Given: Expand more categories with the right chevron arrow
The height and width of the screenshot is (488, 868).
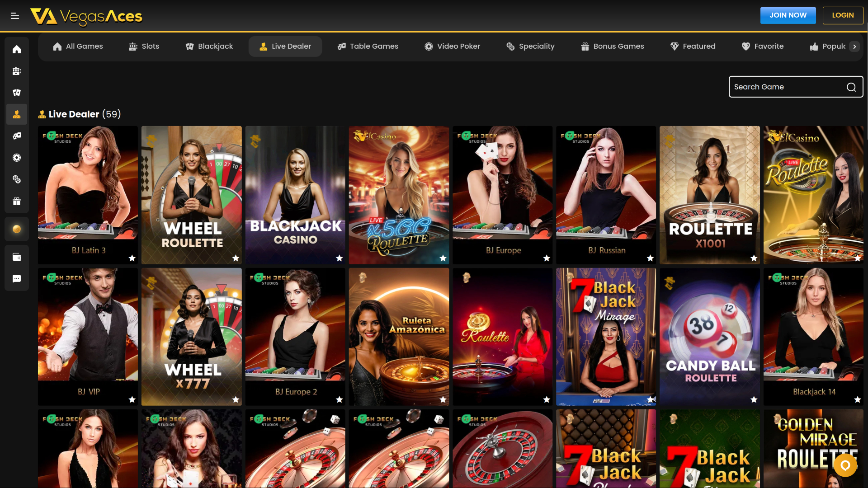Looking at the screenshot, I should tap(855, 46).
